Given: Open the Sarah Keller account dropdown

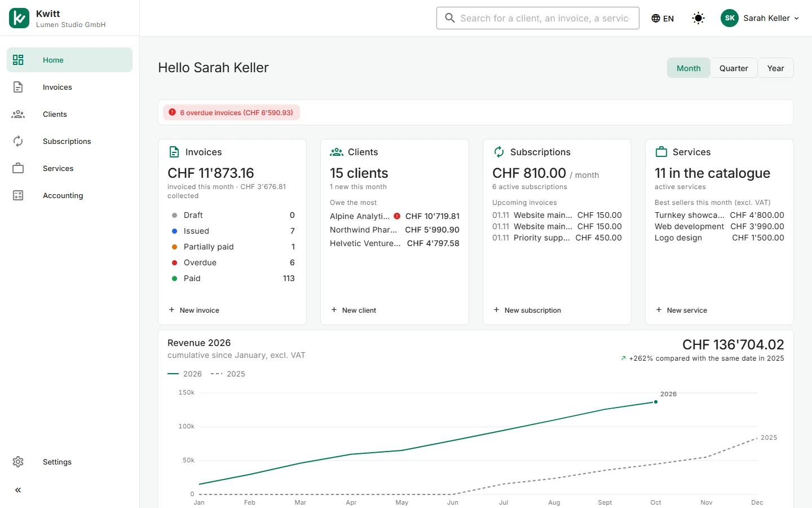Looking at the screenshot, I should 760,18.
